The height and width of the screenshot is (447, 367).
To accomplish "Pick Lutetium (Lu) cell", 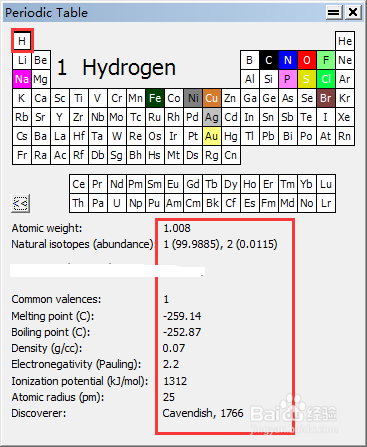I will tap(326, 184).
